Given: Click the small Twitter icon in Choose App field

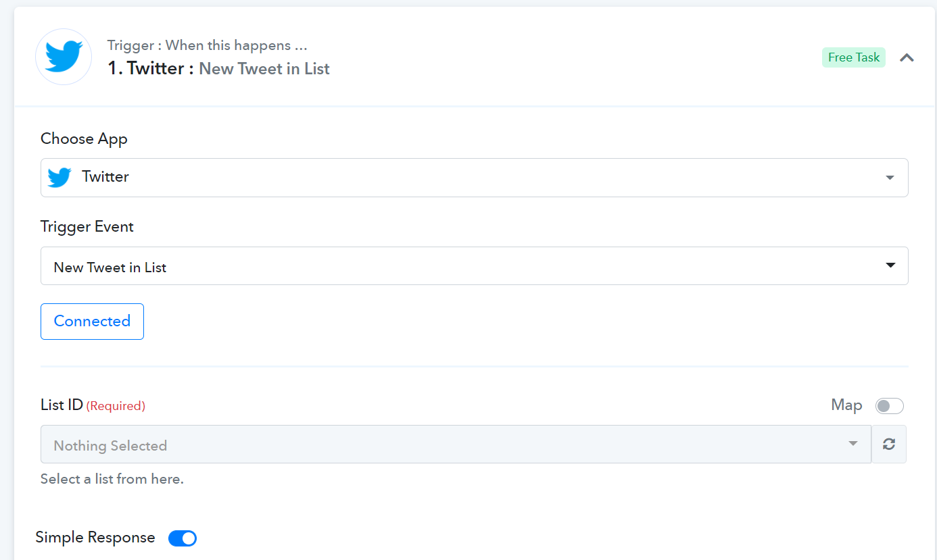Looking at the screenshot, I should [x=59, y=177].
